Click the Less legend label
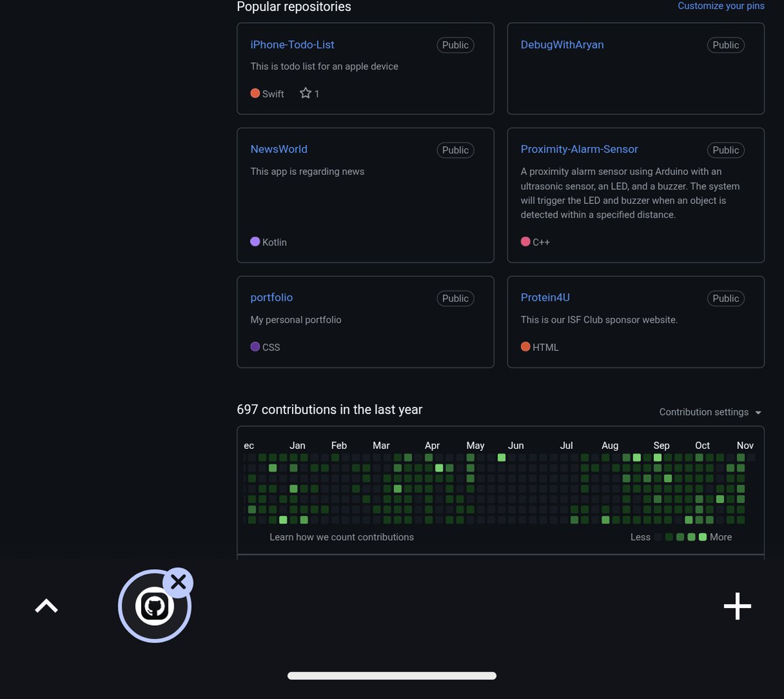Screen dimensions: 784x699 click(640, 537)
